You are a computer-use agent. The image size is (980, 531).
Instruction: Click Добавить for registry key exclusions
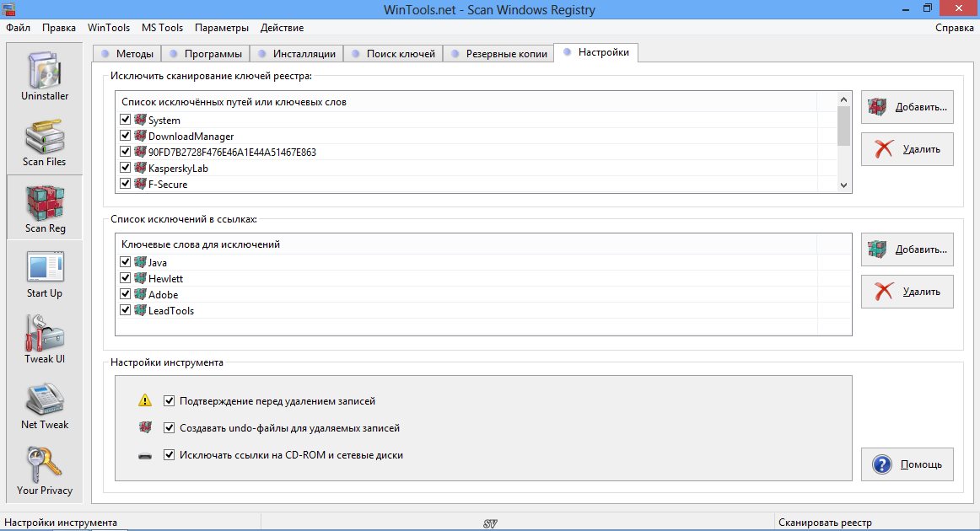(907, 108)
